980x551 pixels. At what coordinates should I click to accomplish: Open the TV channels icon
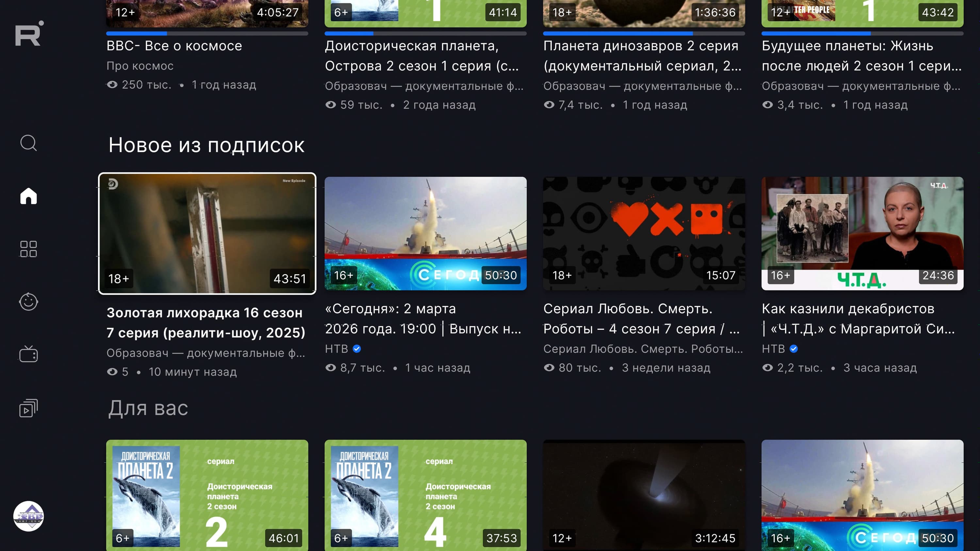point(28,354)
